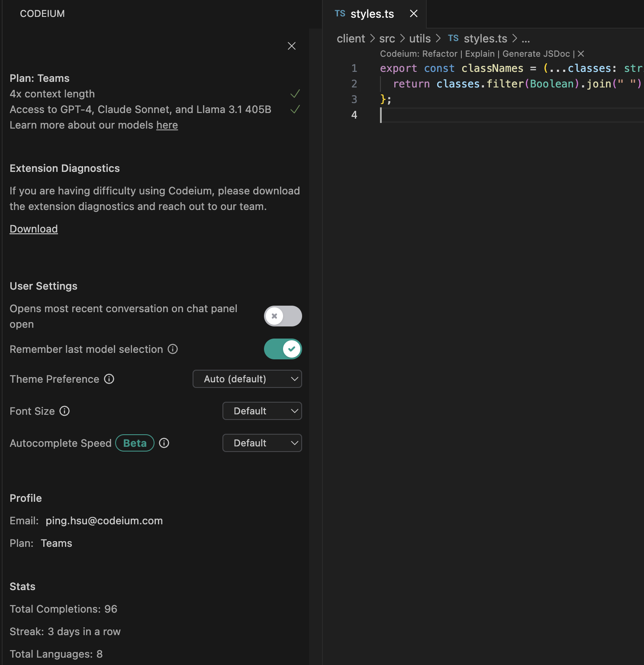Click the Profile heading

(26, 498)
